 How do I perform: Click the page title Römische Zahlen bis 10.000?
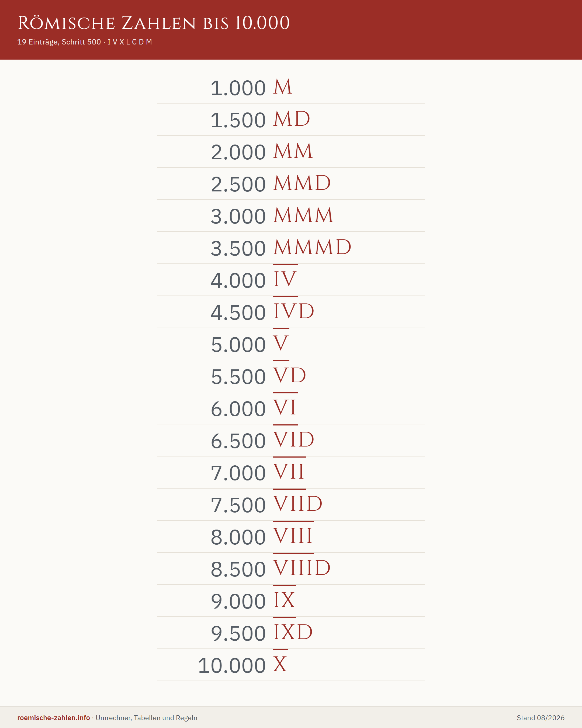[x=154, y=23]
